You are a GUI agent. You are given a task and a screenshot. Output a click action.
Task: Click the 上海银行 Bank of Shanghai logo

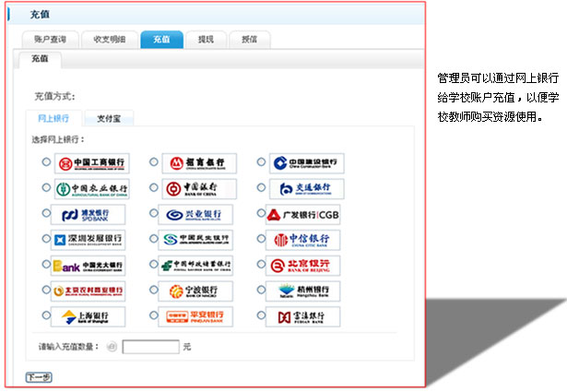coord(88,316)
